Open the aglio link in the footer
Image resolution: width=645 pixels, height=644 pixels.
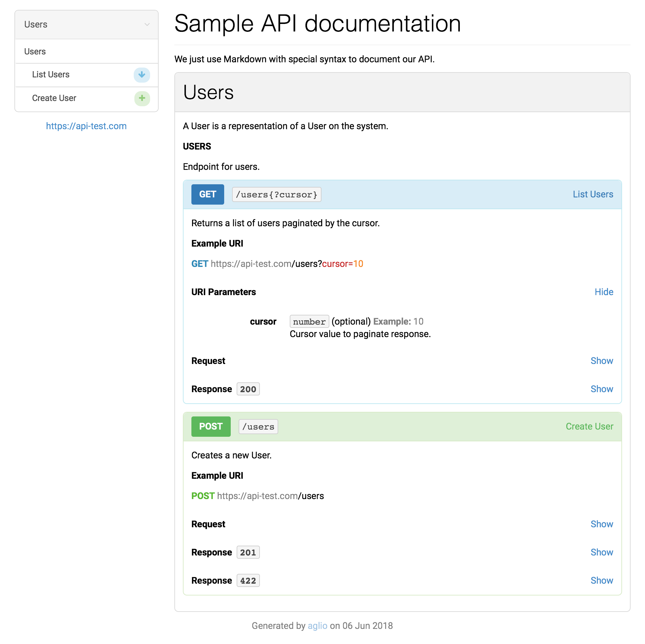click(x=318, y=626)
